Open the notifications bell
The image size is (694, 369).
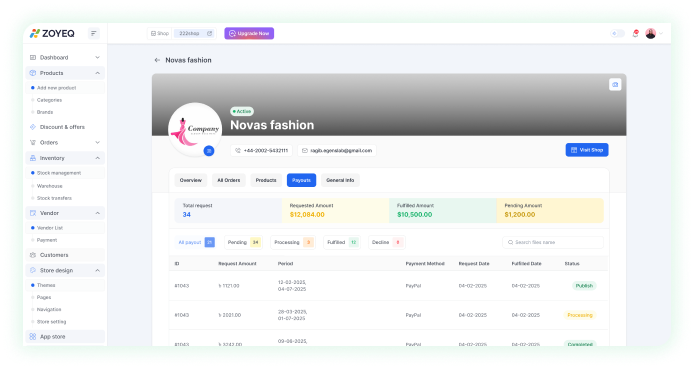coord(636,33)
